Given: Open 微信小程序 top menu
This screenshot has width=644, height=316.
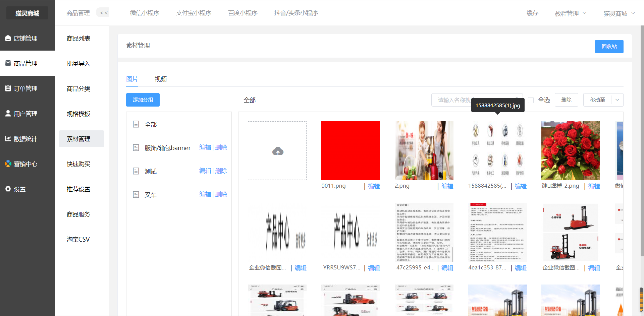Looking at the screenshot, I should 145,13.
